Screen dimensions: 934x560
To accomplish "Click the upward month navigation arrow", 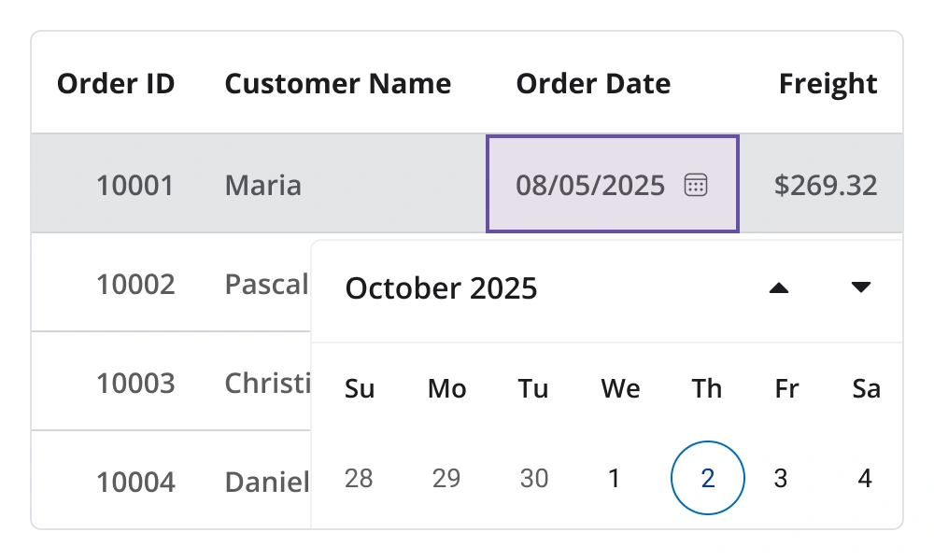I will tap(781, 287).
